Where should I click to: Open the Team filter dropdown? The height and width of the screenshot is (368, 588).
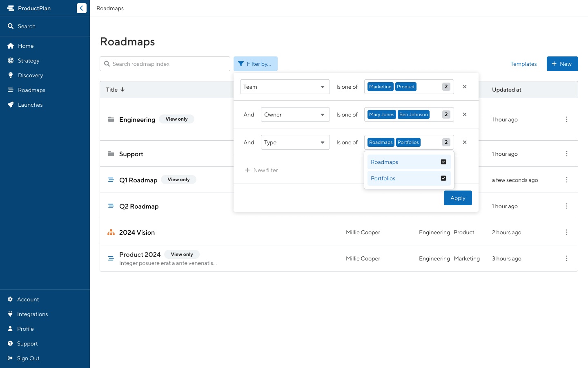point(285,87)
